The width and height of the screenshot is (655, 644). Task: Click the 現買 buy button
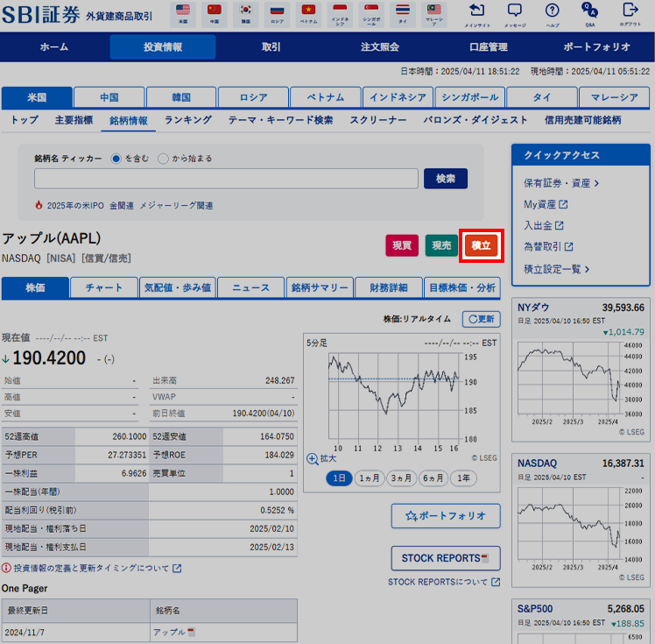point(402,245)
